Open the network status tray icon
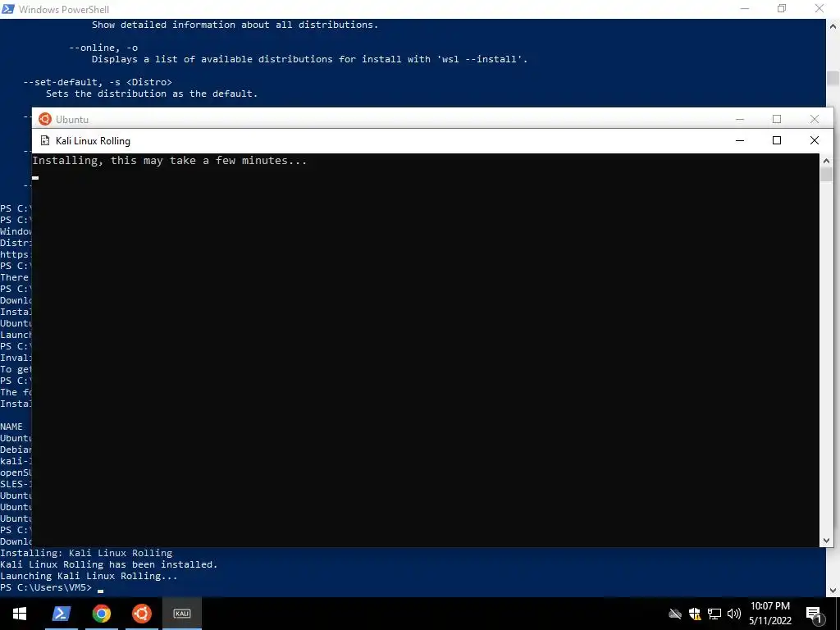Screen dimensions: 840x630 coord(714,614)
